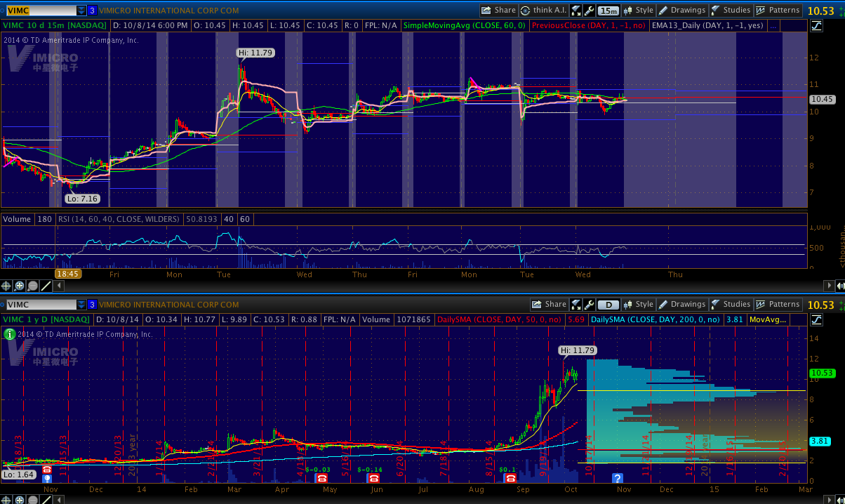
Task: Zoom out using the magnifier minus icon
Action: [32, 286]
